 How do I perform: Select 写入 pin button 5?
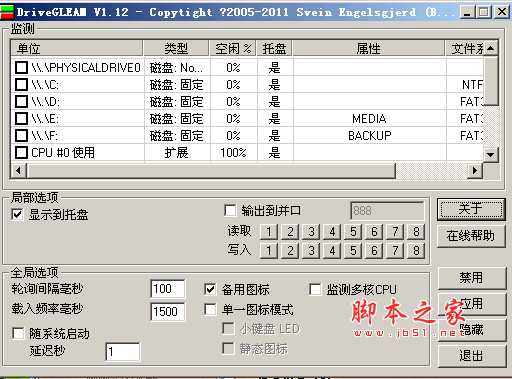click(x=353, y=250)
